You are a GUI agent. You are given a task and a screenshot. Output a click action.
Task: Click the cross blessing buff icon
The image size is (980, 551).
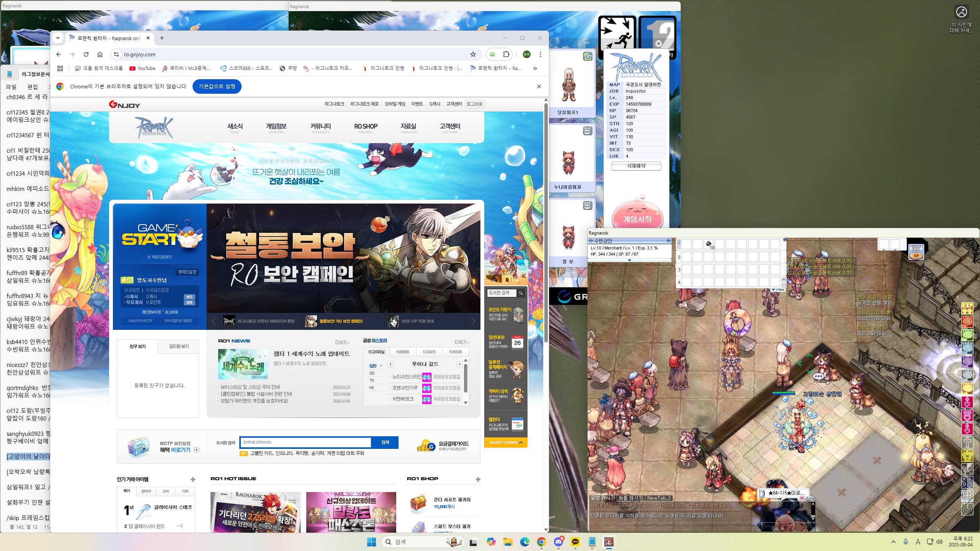[x=967, y=442]
